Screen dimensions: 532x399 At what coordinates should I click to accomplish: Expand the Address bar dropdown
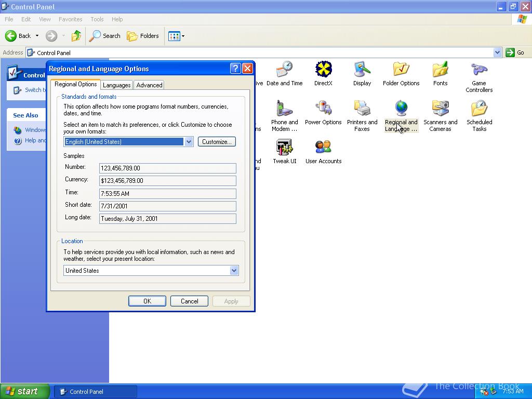497,52
